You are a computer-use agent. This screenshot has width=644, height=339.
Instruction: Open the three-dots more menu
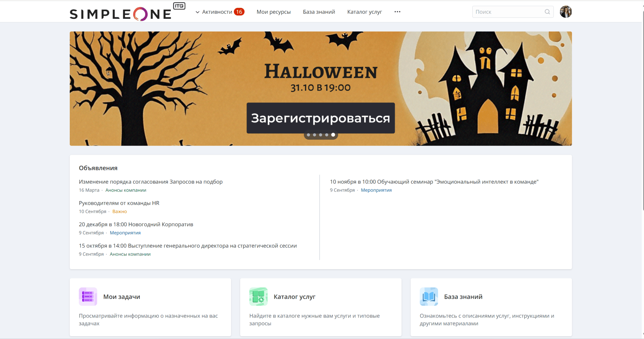coord(397,12)
